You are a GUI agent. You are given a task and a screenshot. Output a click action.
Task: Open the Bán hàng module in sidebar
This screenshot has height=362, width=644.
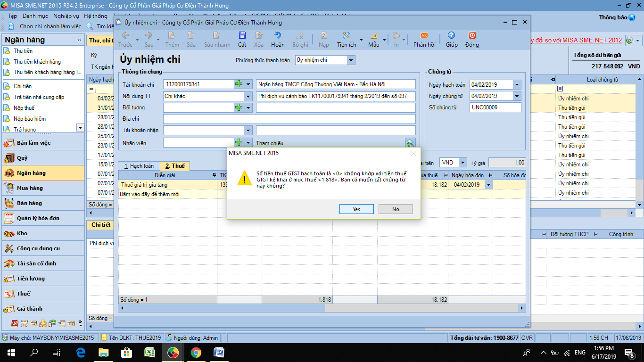point(43,203)
